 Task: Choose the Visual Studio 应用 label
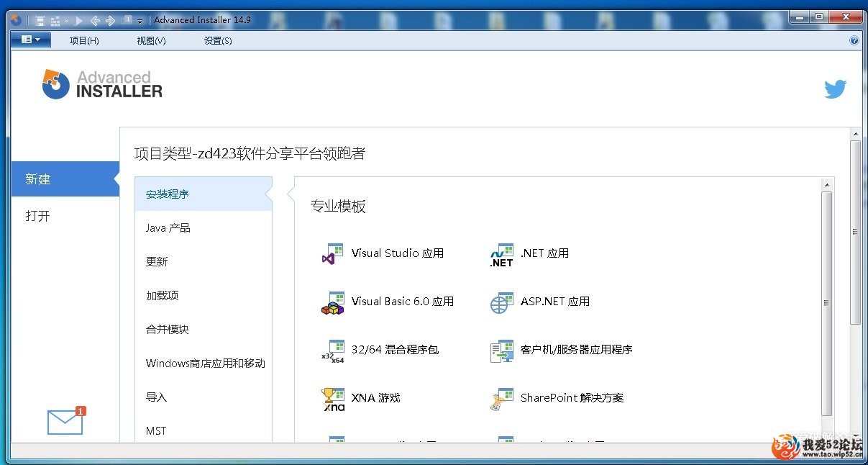(x=398, y=253)
